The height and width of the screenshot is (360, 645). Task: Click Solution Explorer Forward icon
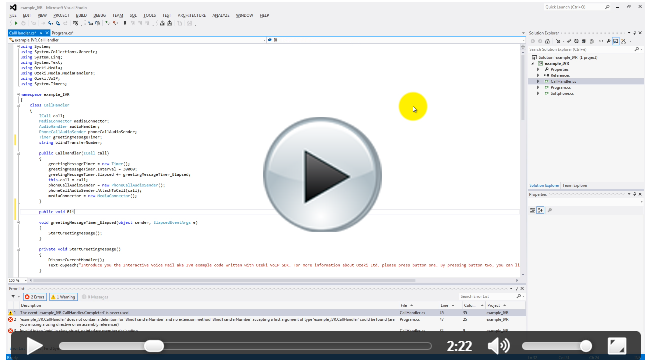tap(540, 41)
